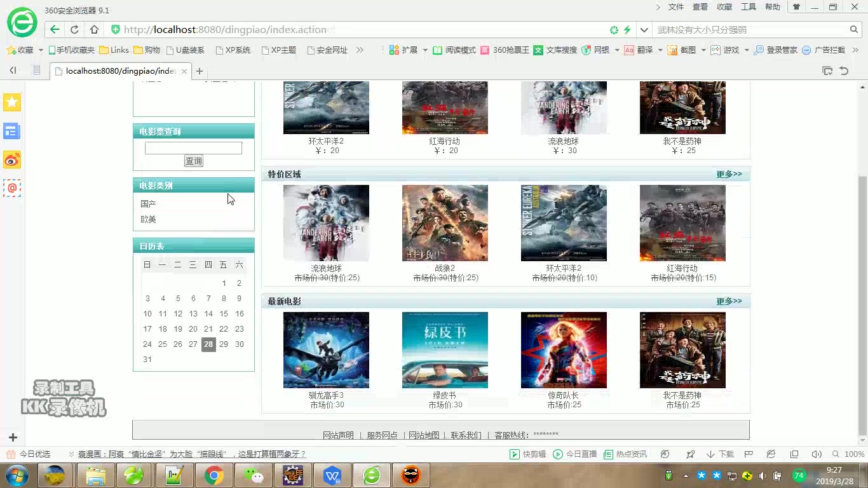Open the XP系统 bookmark
The height and width of the screenshot is (488, 868).
[x=233, y=50]
